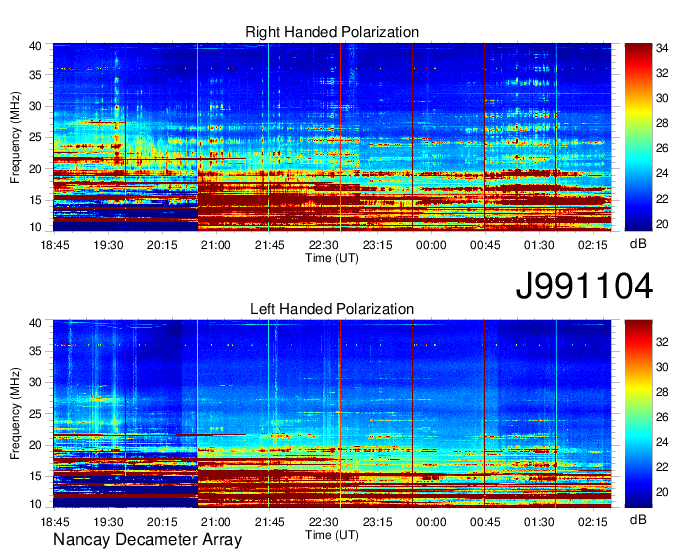This screenshot has width=680, height=552.
Task: Click the J991104 observation label
Action: pyautogui.click(x=584, y=286)
